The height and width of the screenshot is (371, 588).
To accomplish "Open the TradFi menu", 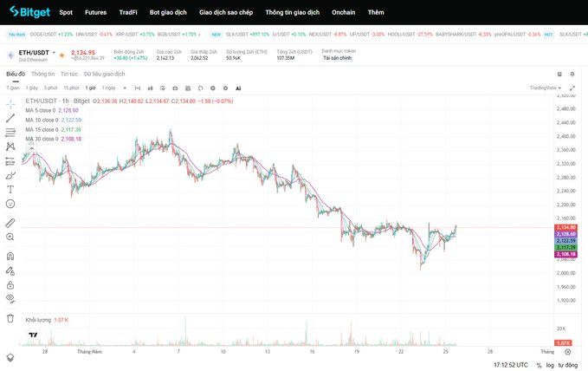I will (x=128, y=12).
